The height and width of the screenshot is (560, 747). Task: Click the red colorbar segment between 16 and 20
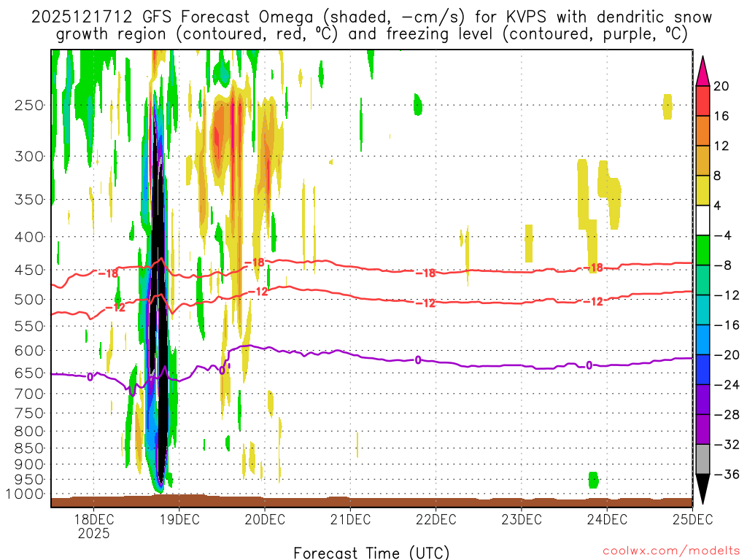703,101
